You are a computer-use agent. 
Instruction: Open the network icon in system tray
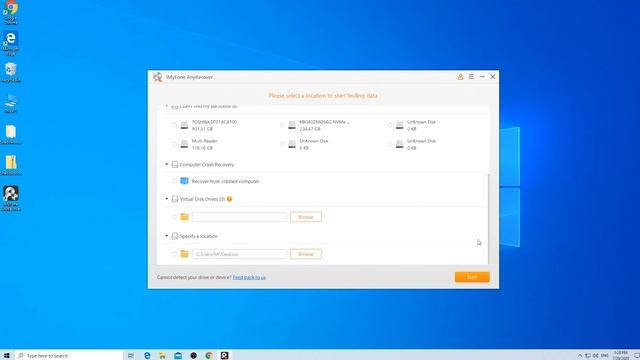click(x=588, y=356)
